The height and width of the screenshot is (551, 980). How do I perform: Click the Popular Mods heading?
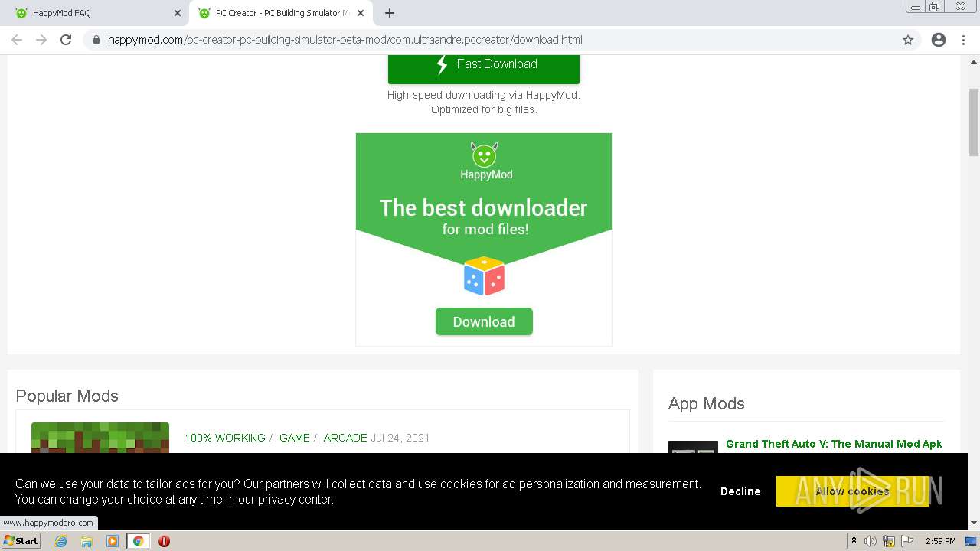(67, 396)
